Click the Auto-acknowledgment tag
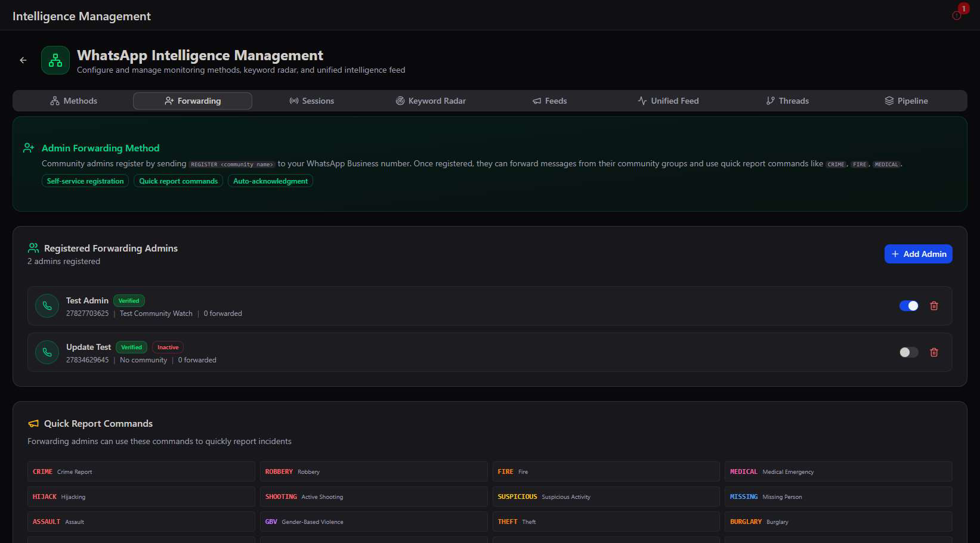Screen dimensions: 980x543 (x=270, y=181)
